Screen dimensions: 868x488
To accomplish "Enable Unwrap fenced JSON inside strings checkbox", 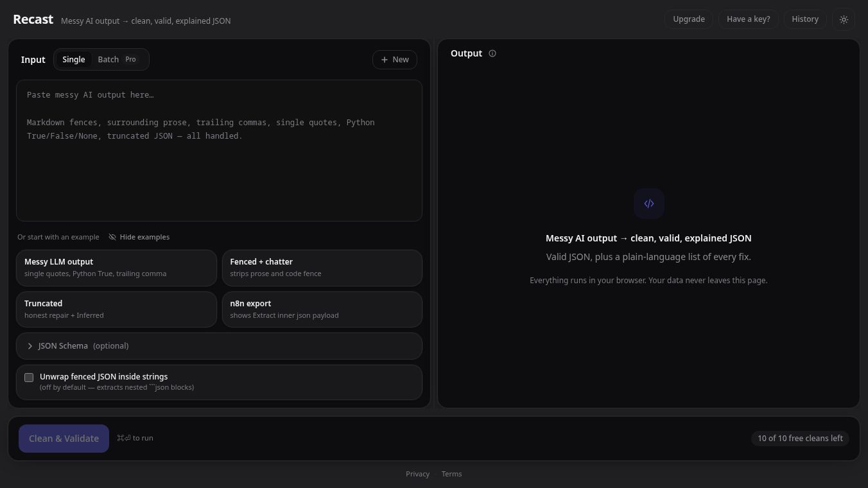I will 29,378.
